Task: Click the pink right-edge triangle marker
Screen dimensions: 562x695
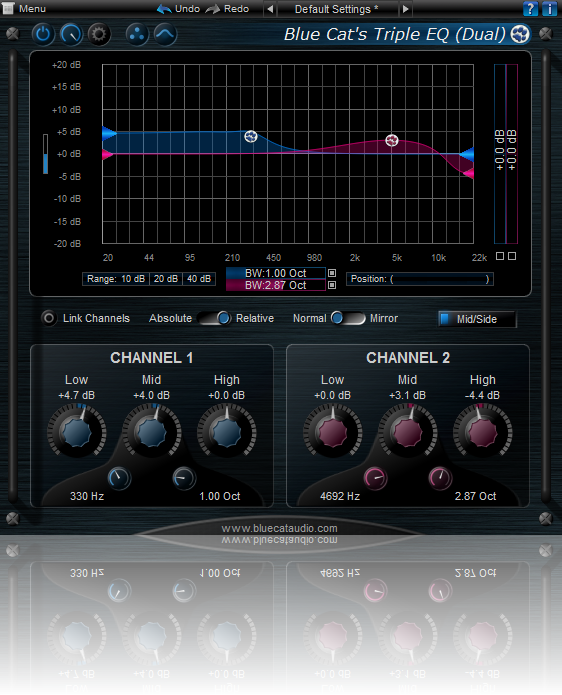Action: pyautogui.click(x=469, y=173)
